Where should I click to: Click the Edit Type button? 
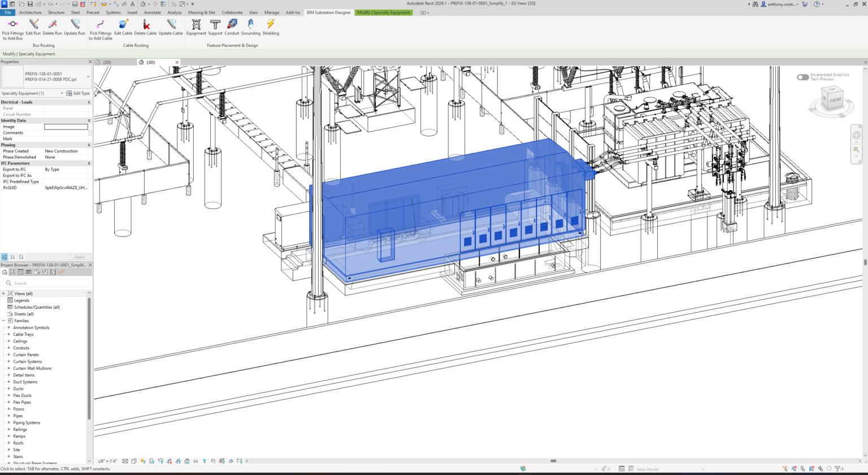pyautogui.click(x=78, y=93)
